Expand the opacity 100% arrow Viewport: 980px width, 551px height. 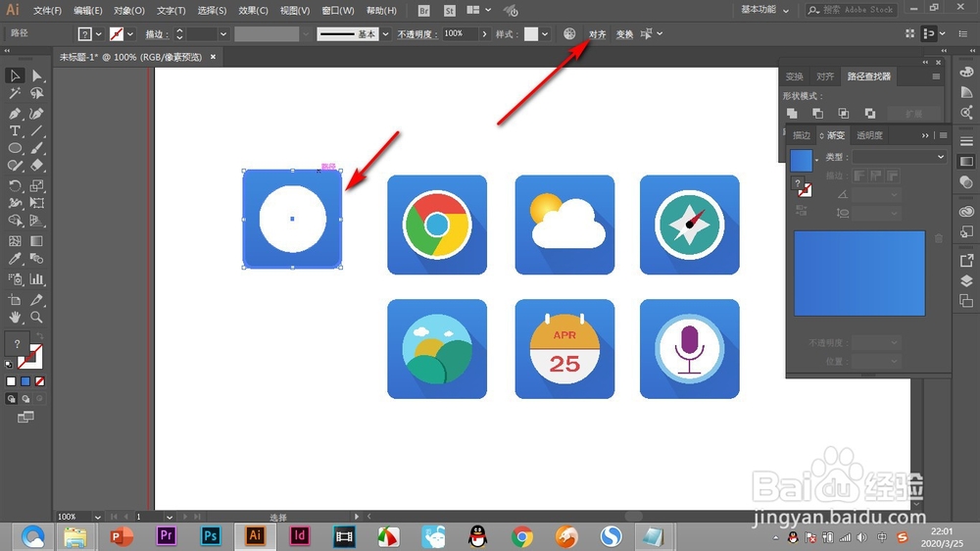pyautogui.click(x=484, y=33)
